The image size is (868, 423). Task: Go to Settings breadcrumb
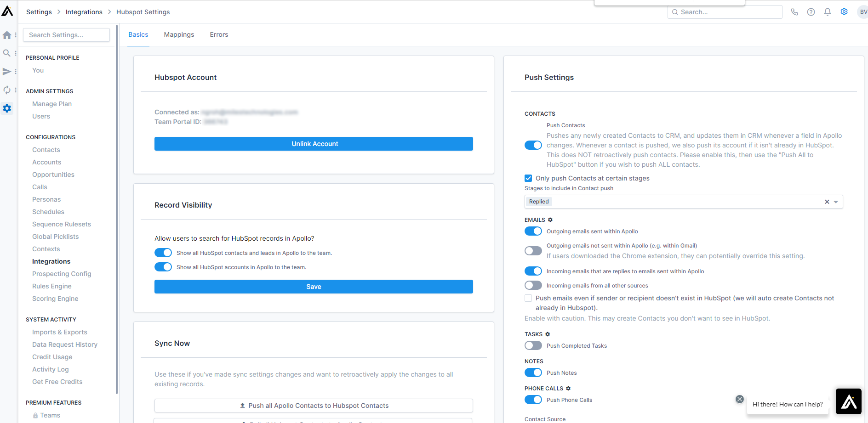(x=39, y=12)
